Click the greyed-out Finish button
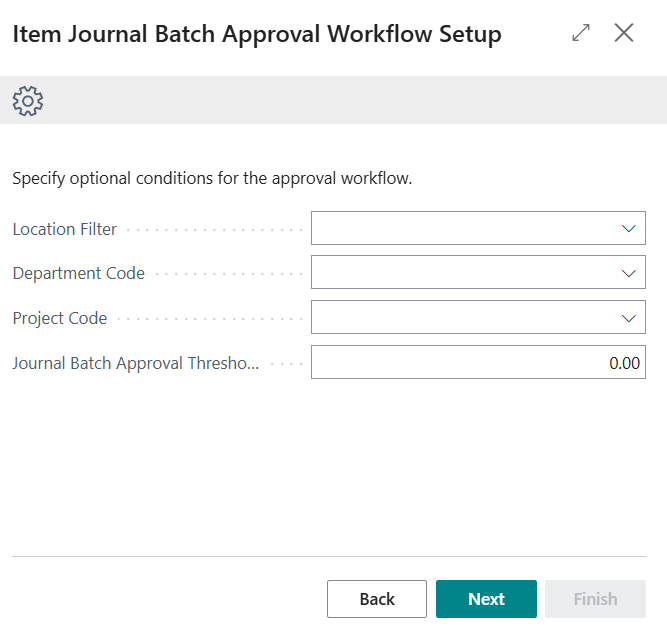 pos(595,599)
